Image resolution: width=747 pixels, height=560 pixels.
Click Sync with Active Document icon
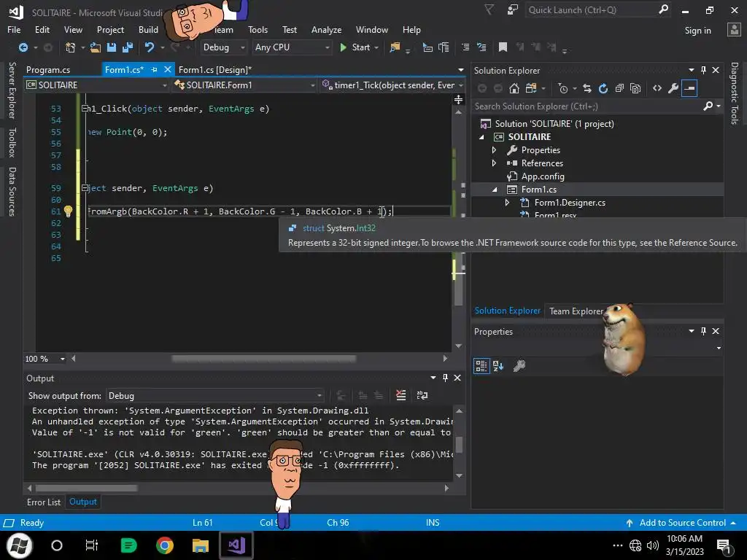[587, 88]
